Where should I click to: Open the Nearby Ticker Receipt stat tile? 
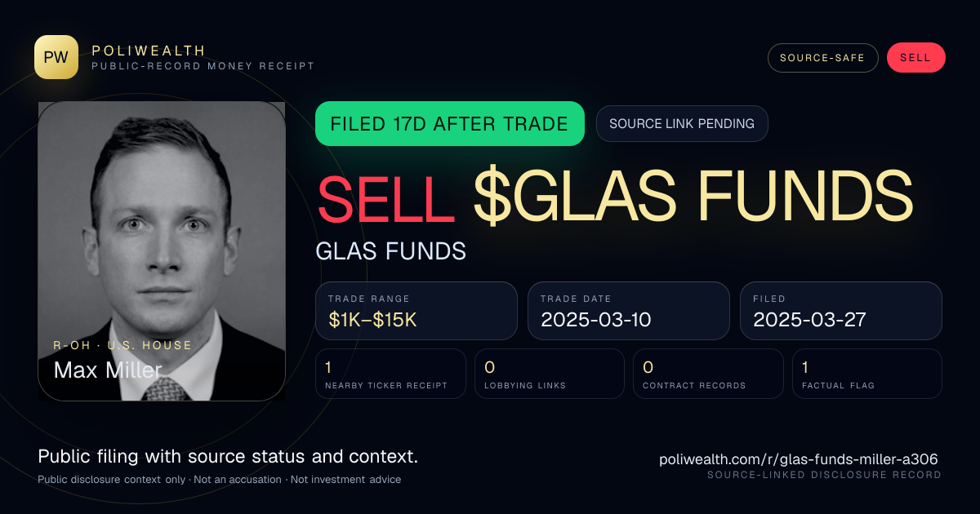coord(391,374)
